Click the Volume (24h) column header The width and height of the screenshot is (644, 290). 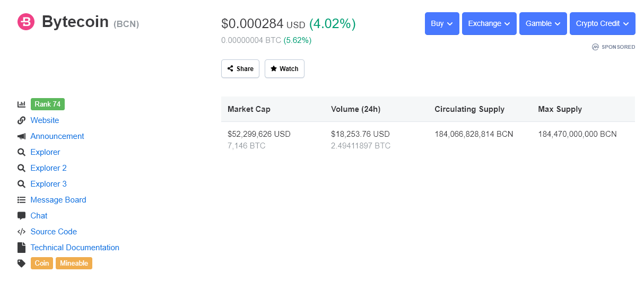(355, 109)
